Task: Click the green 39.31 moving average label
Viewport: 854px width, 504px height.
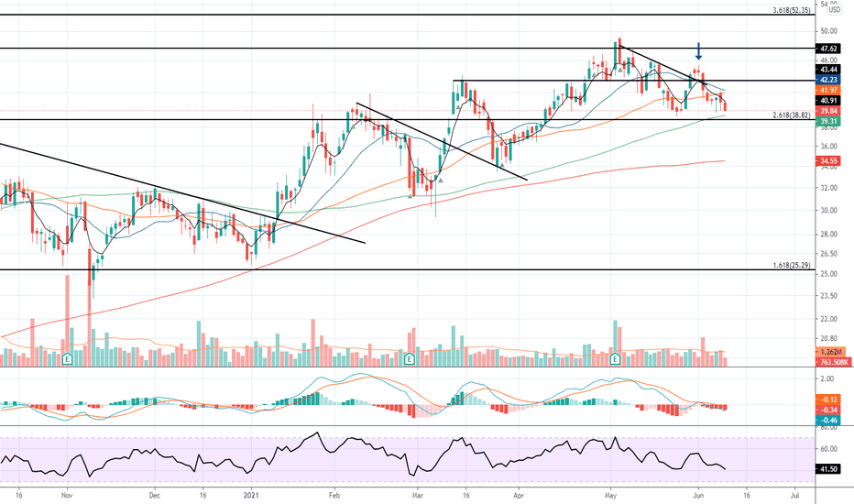Action: point(828,122)
